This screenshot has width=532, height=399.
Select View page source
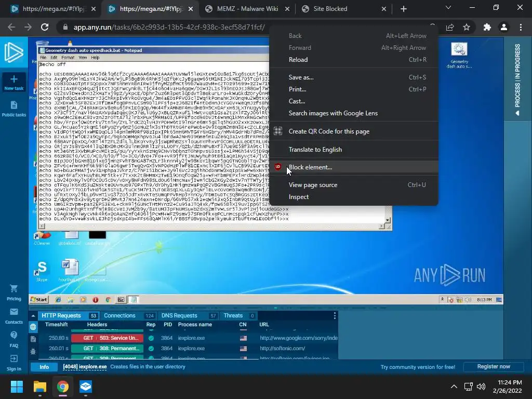tap(353, 185)
